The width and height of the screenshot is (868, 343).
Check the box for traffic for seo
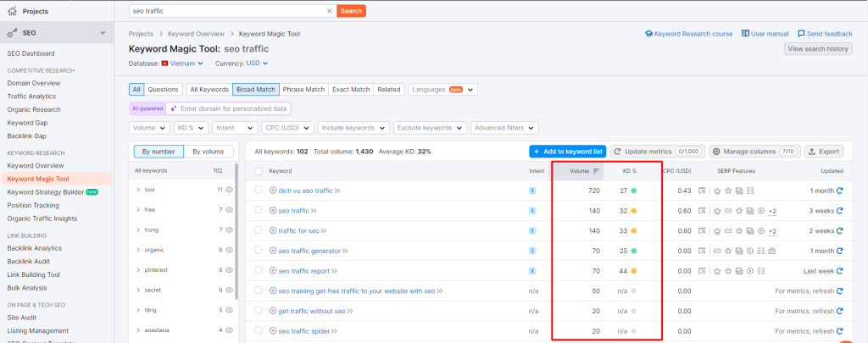(x=259, y=230)
